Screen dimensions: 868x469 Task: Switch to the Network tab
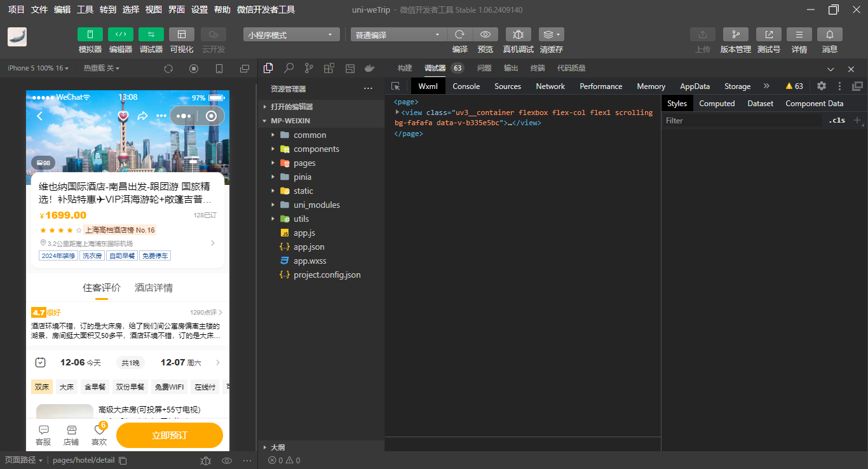tap(550, 86)
